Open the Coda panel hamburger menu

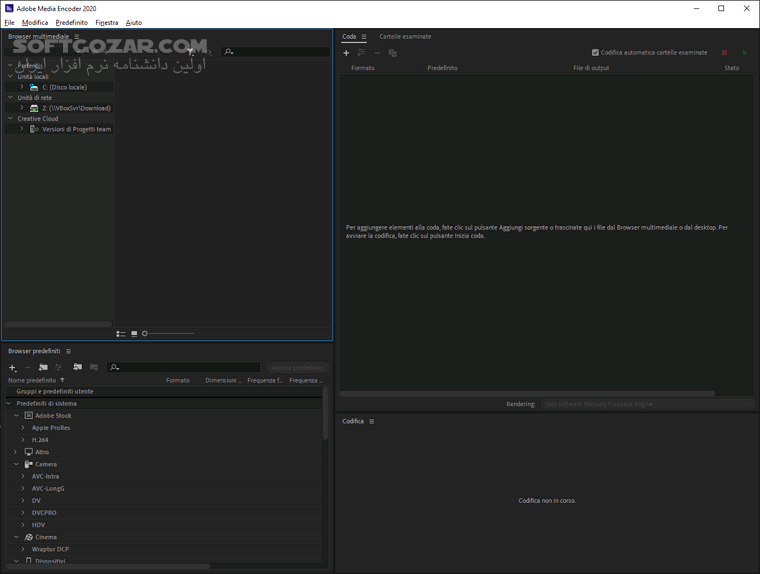364,36
